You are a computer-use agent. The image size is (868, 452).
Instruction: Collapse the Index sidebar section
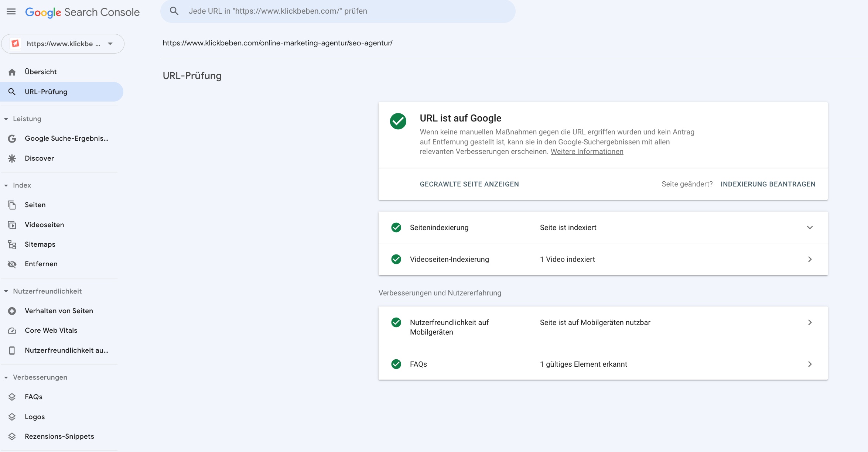coord(6,185)
